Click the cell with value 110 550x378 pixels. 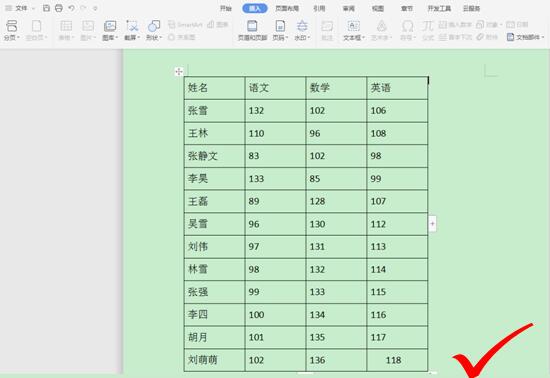pos(275,134)
